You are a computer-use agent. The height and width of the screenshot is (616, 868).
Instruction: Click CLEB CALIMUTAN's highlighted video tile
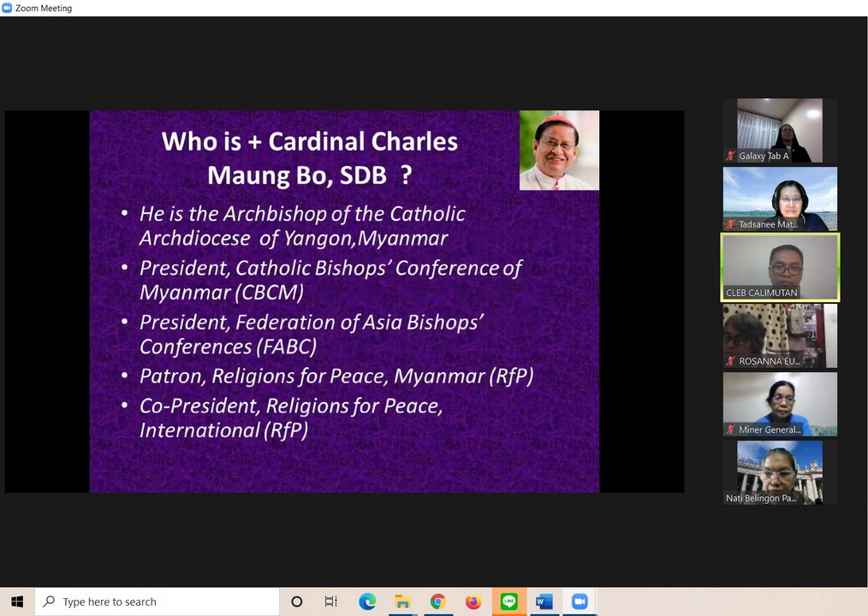tap(780, 267)
